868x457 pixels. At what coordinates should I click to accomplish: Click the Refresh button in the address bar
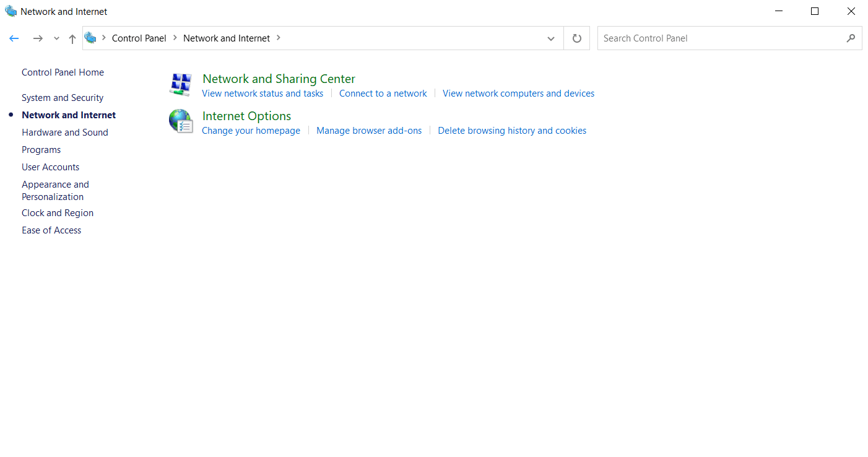[x=576, y=38]
